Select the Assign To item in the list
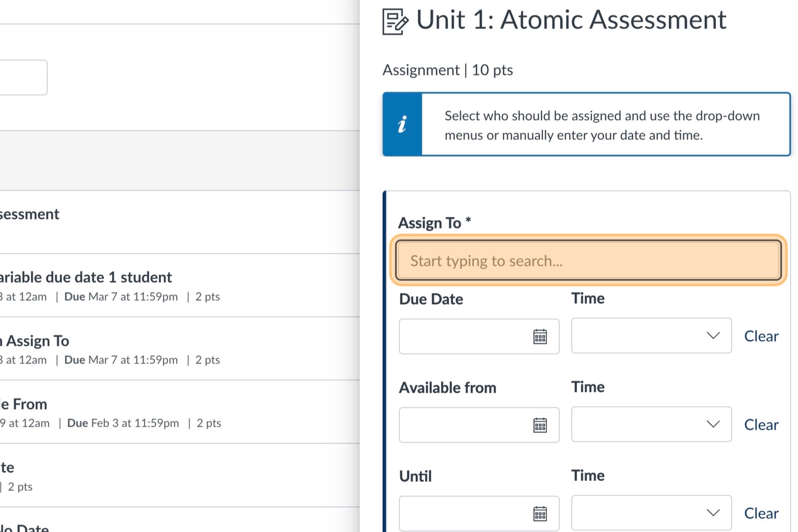Image resolution: width=798 pixels, height=532 pixels. (34, 341)
